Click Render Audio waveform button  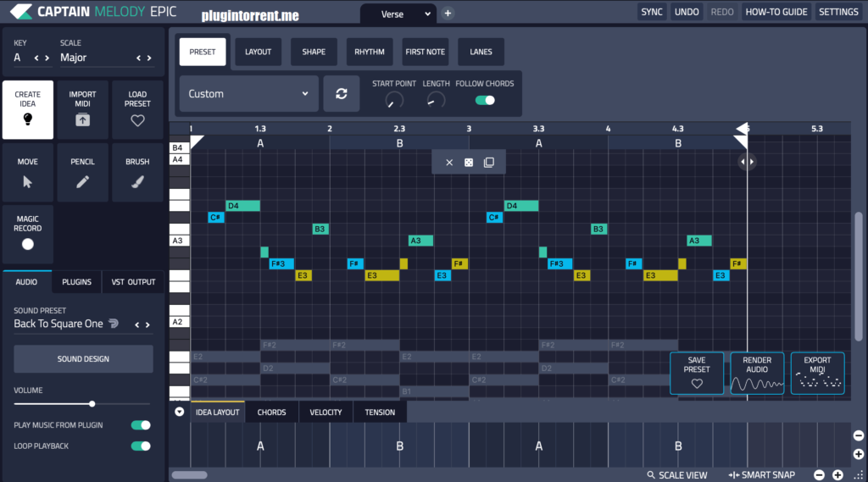tap(757, 373)
